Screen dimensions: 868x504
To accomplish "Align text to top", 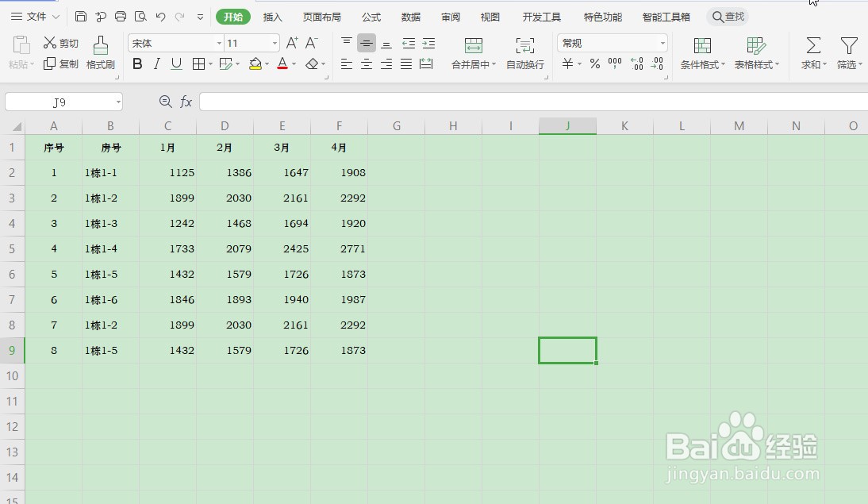I will tap(347, 43).
